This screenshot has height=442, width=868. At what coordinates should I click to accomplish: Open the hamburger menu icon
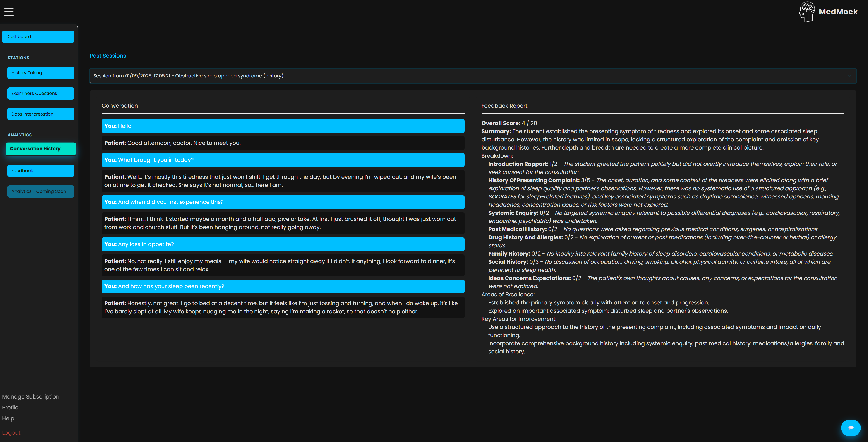click(x=9, y=12)
